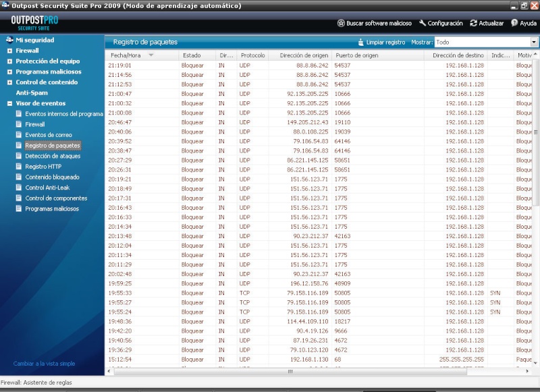Image resolution: width=540 pixels, height=392 pixels.
Task: Select the log row at 19:42:20
Action: coord(319,331)
